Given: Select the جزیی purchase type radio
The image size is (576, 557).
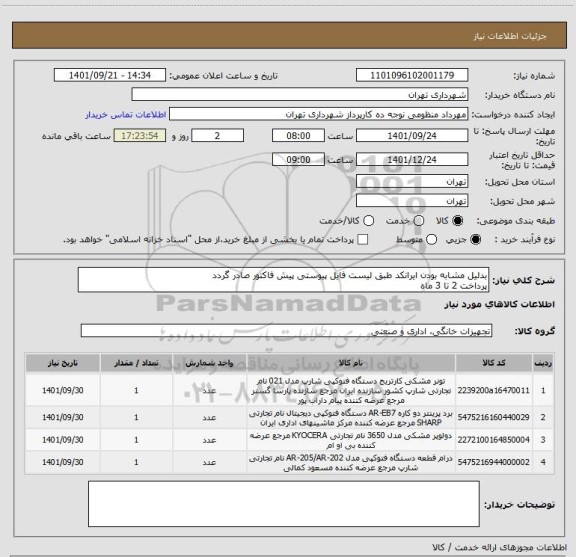Looking at the screenshot, I should click(476, 240).
